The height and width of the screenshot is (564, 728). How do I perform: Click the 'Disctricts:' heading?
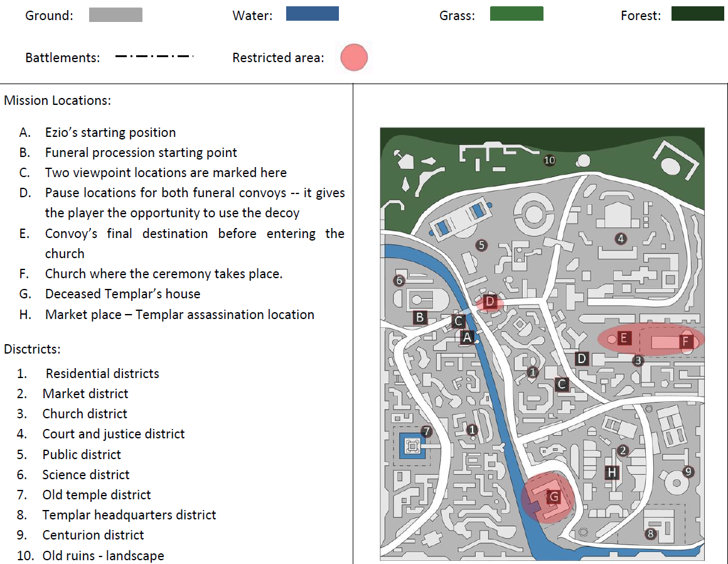[32, 349]
